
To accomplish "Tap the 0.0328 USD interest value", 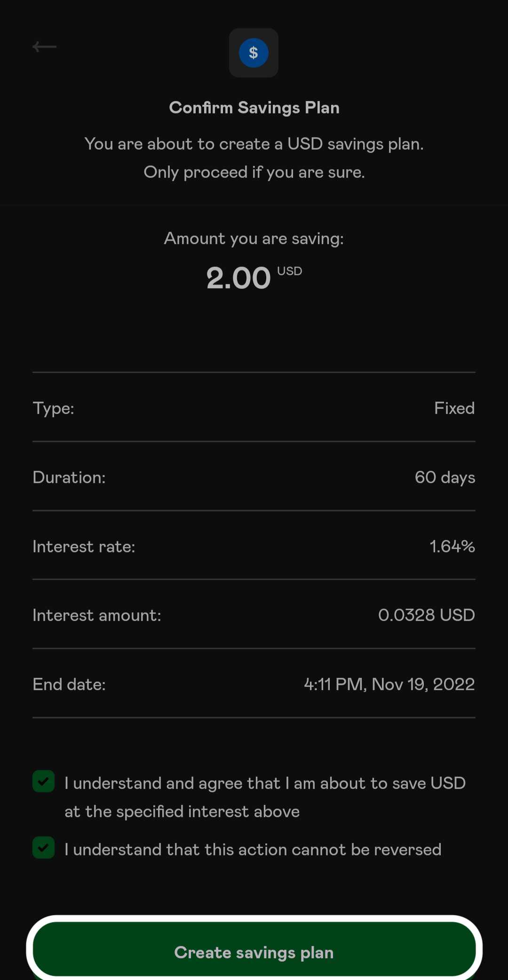I will tap(426, 615).
